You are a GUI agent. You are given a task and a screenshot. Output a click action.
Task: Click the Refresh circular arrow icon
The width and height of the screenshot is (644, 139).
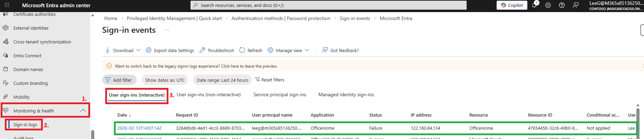242,50
